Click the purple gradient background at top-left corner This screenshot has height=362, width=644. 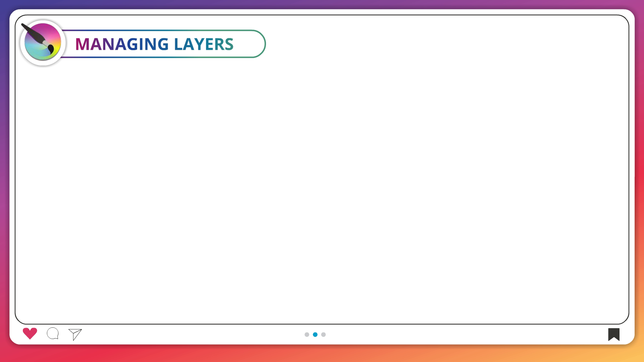[5, 5]
